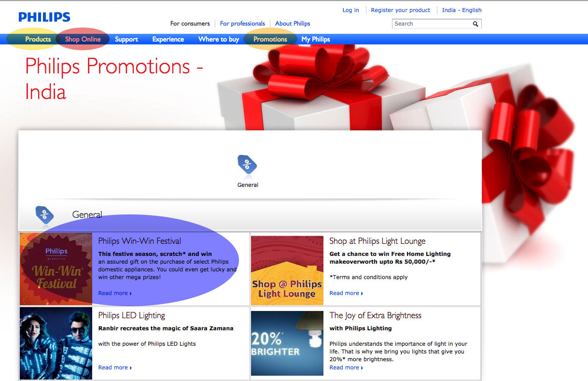Select the General category tag icon
This screenshot has height=381, width=588.
point(247,165)
